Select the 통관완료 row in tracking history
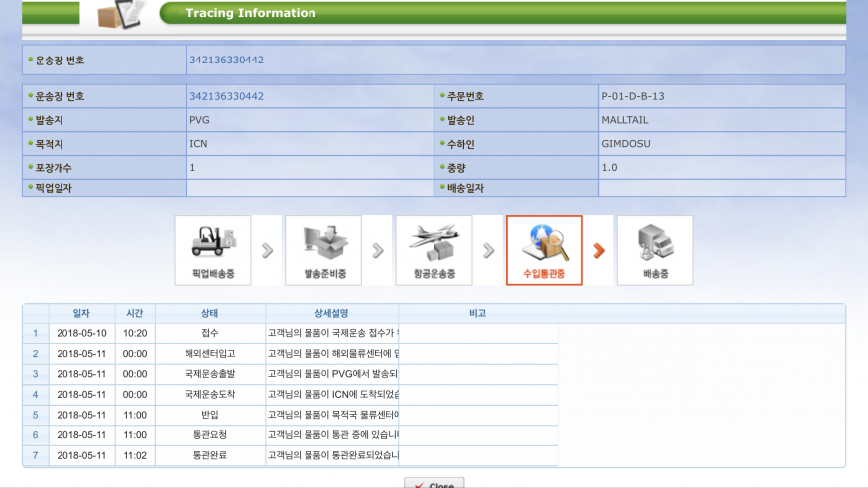Viewport: 868px width, 488px height. point(208,455)
